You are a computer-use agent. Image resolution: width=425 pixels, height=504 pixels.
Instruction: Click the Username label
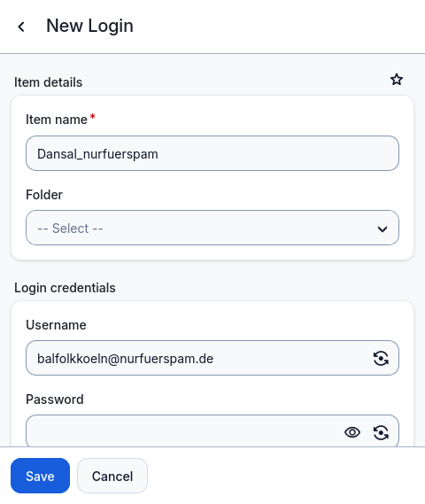(x=56, y=325)
